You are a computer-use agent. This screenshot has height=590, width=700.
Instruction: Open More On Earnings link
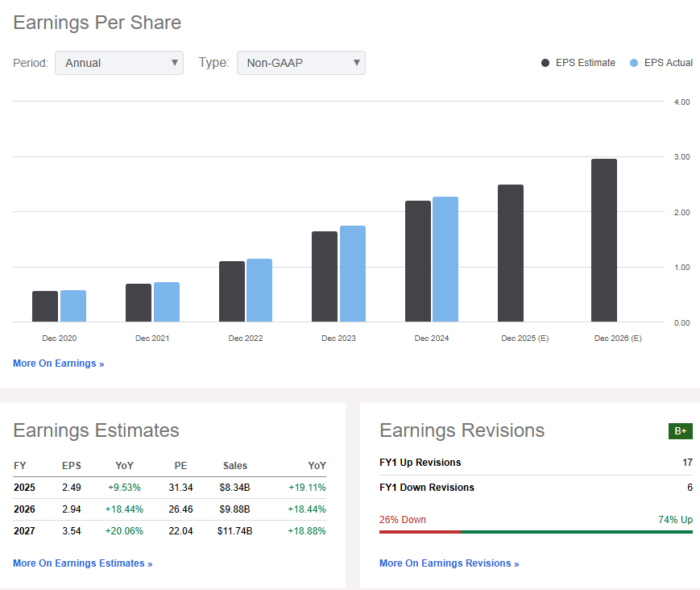click(58, 364)
